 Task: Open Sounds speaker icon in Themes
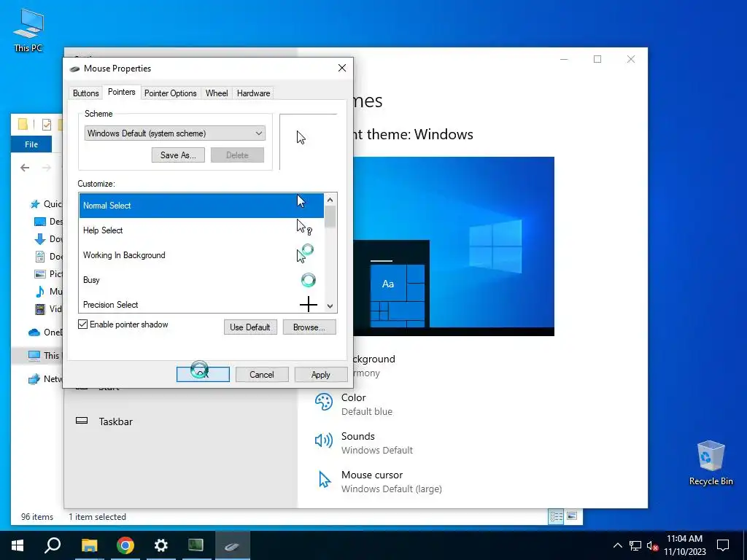coord(324,440)
